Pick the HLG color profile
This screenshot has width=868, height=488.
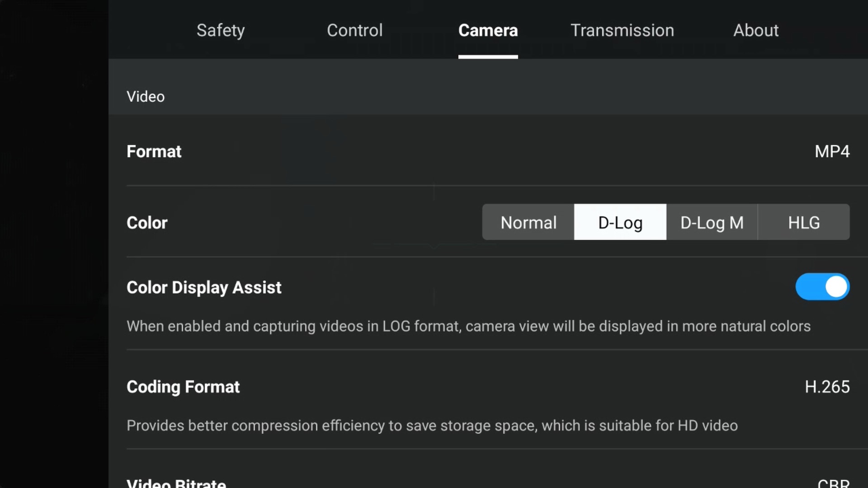click(x=804, y=222)
